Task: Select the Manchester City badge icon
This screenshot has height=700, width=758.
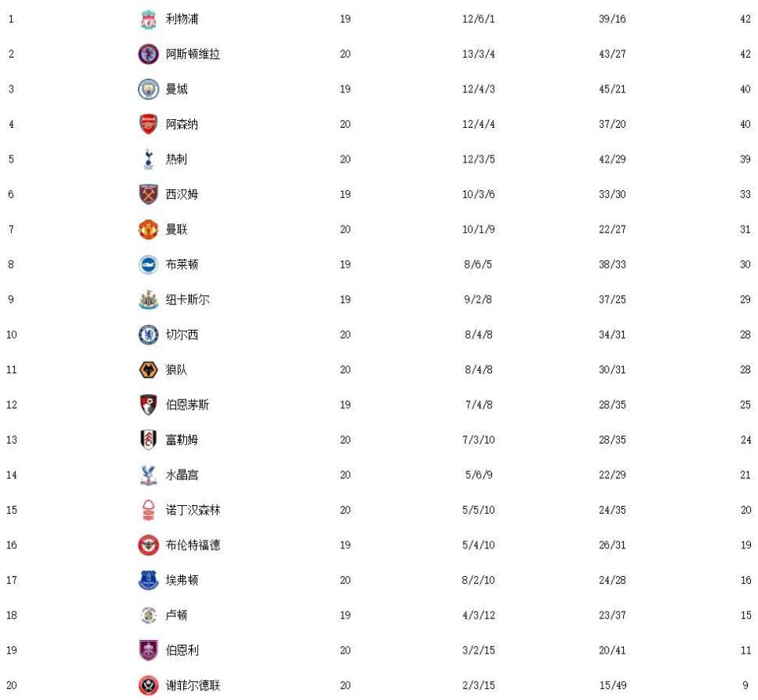Action: pyautogui.click(x=148, y=89)
